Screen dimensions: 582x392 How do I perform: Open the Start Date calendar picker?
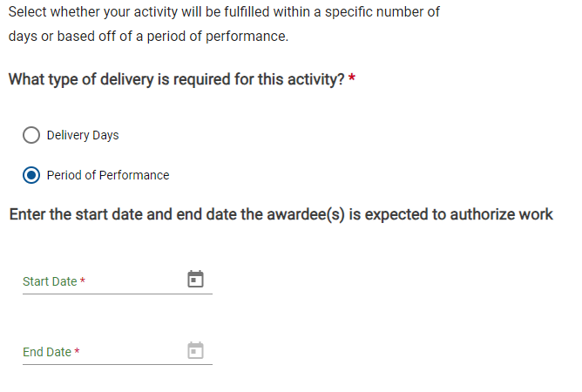click(196, 279)
